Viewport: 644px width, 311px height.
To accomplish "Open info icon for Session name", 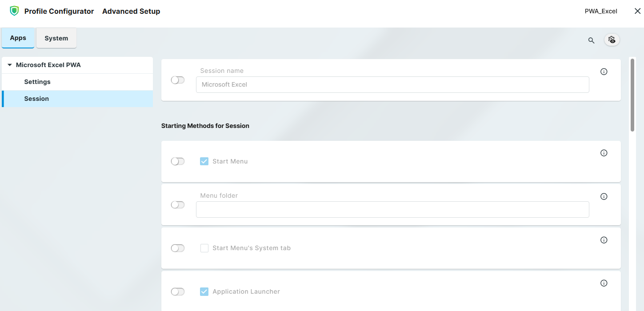I will coord(604,72).
